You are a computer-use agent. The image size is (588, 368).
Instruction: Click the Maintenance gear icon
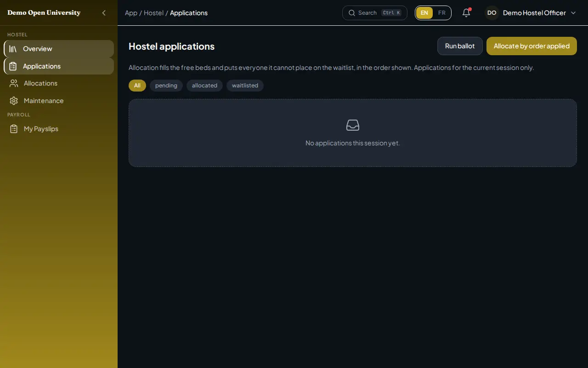[14, 101]
